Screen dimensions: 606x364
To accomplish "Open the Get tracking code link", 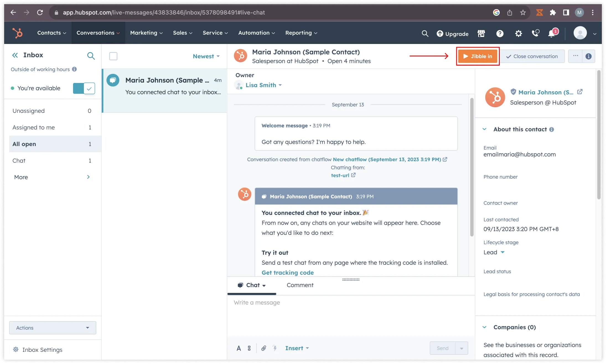I will [x=288, y=272].
